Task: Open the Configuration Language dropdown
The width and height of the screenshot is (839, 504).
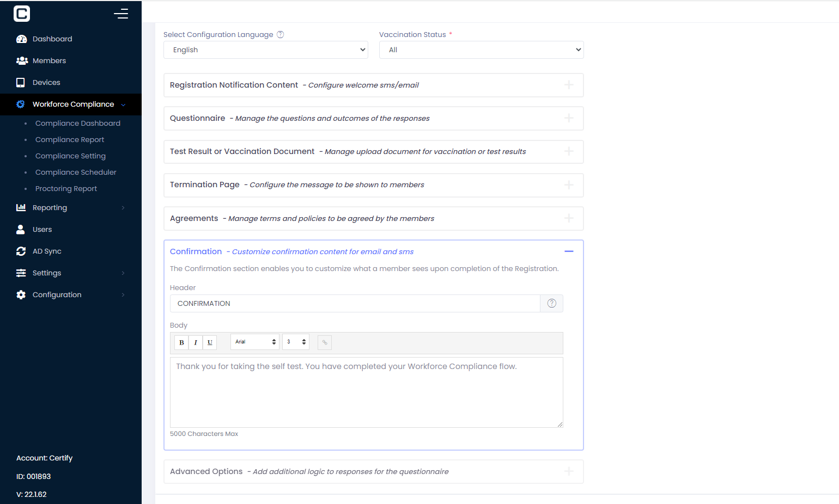Action: click(x=266, y=50)
